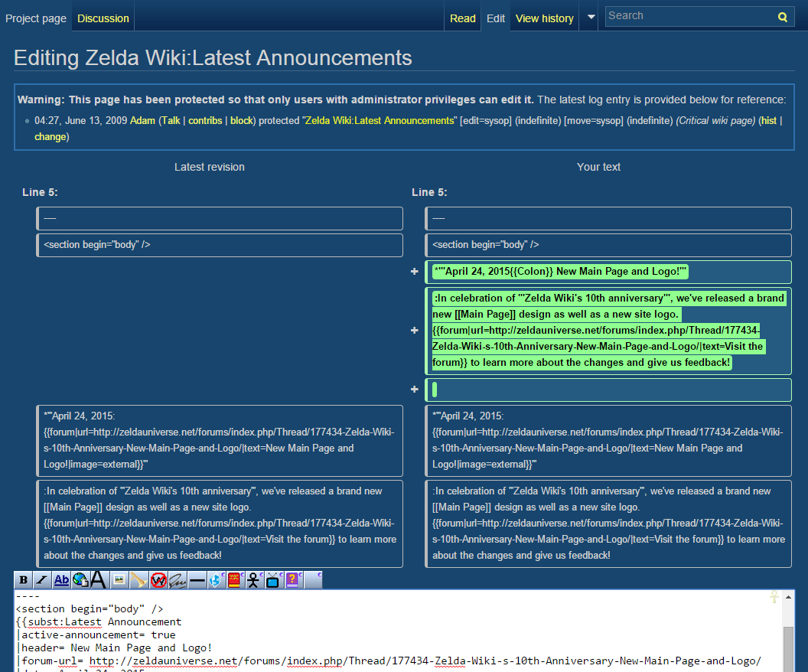Screen dimensions: 808x672
Task: Click the blue crystal globe toolbar icon
Action: click(216, 580)
